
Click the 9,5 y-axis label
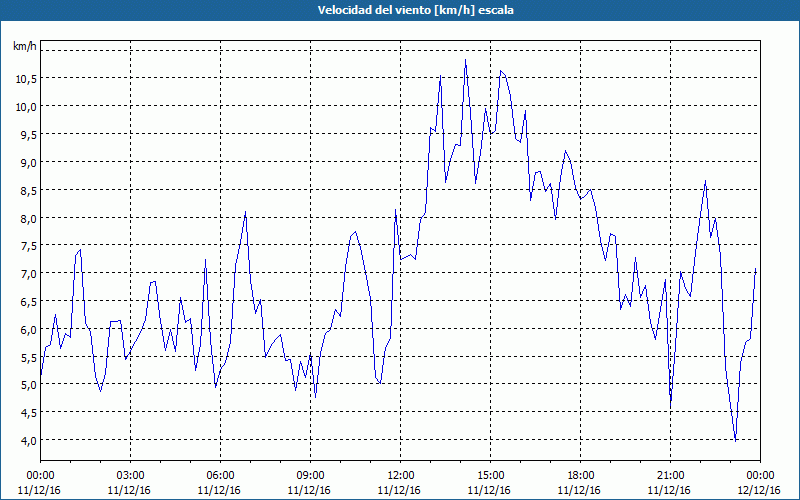pos(28,134)
